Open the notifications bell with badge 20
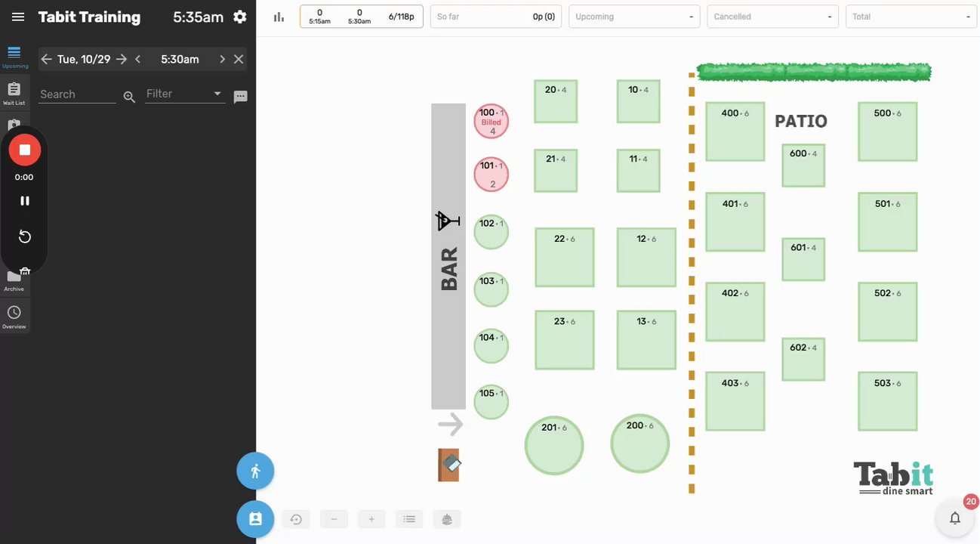 pyautogui.click(x=955, y=518)
